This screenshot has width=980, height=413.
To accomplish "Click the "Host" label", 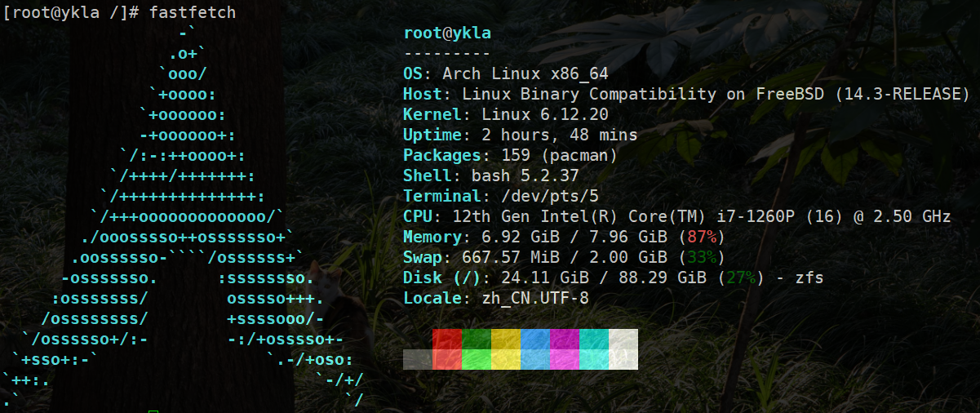I will point(423,94).
